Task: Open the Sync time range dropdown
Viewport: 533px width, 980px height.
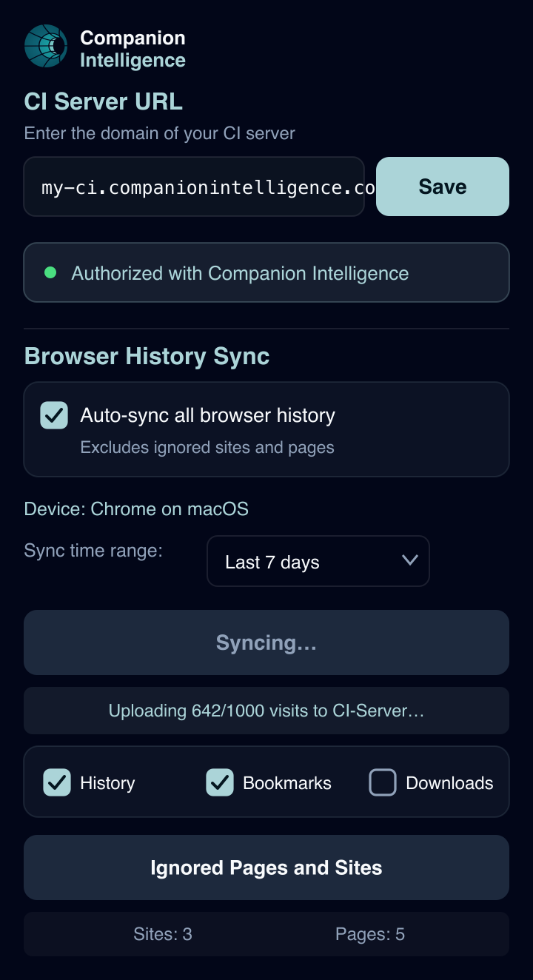Action: click(x=318, y=561)
